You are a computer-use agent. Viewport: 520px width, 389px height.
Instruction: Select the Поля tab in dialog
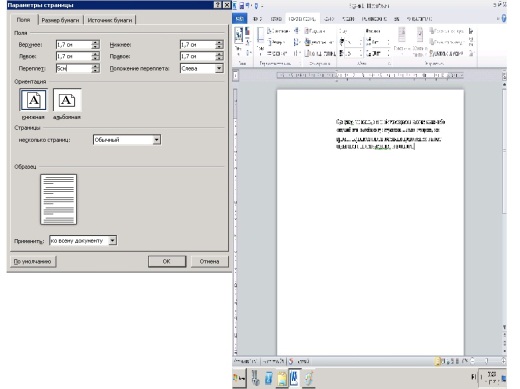[23, 20]
